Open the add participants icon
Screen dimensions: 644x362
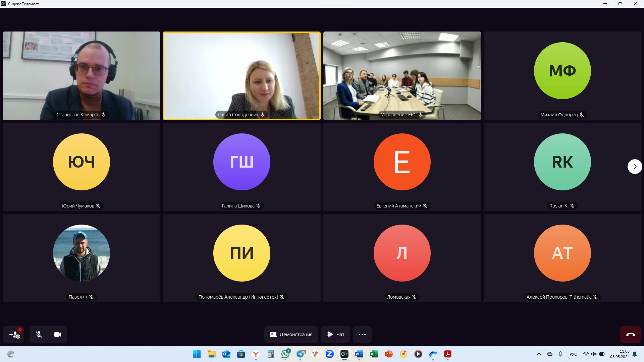pyautogui.click(x=13, y=334)
